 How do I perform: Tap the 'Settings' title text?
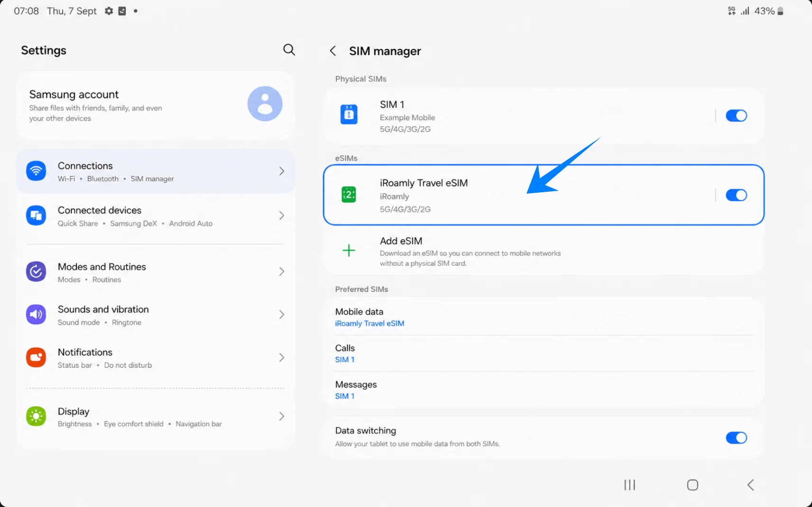44,50
